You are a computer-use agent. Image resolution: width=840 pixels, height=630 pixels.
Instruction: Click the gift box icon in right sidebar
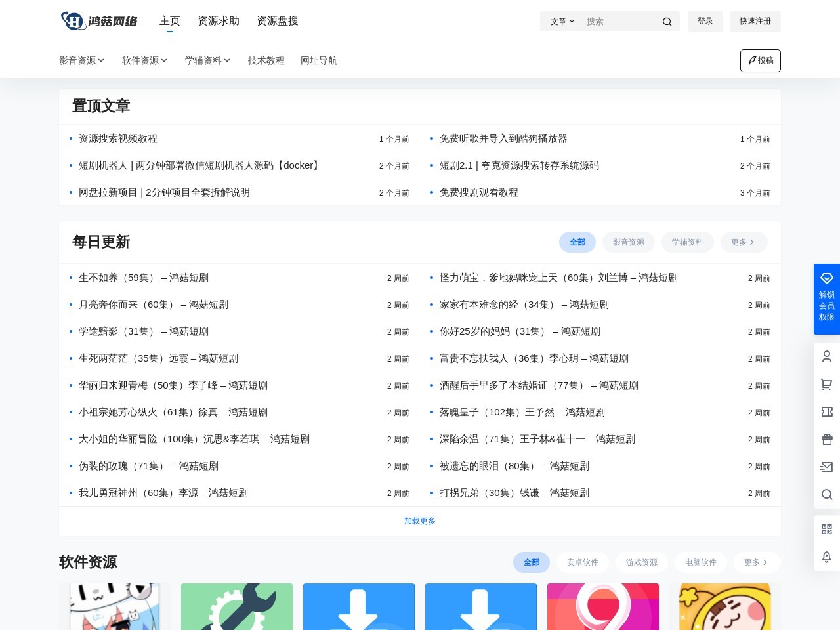[827, 439]
